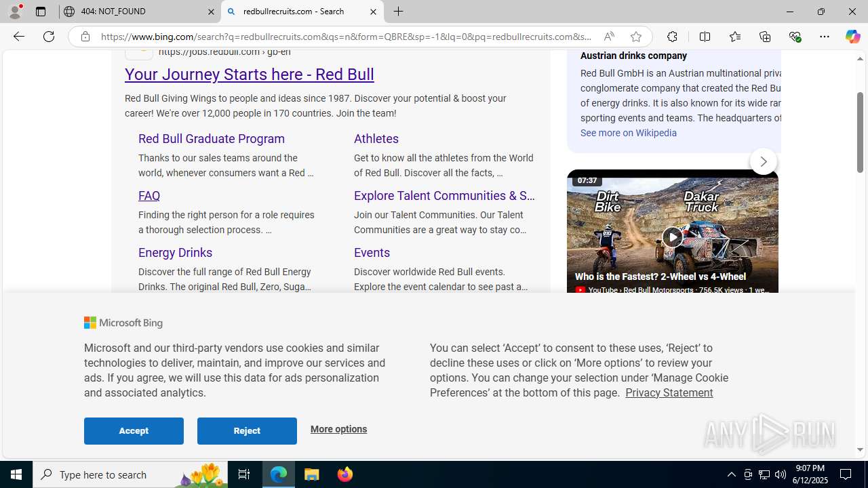Open Read aloud icon in address bar
The height and width of the screenshot is (488, 868).
[609, 37]
